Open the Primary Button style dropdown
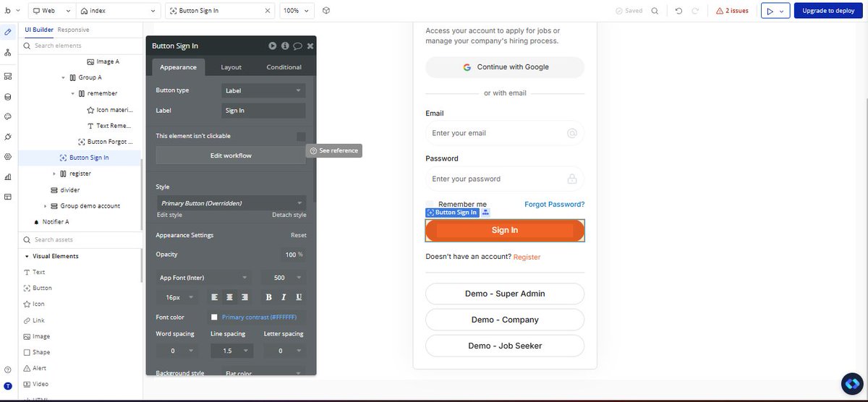868x402 pixels. point(231,203)
